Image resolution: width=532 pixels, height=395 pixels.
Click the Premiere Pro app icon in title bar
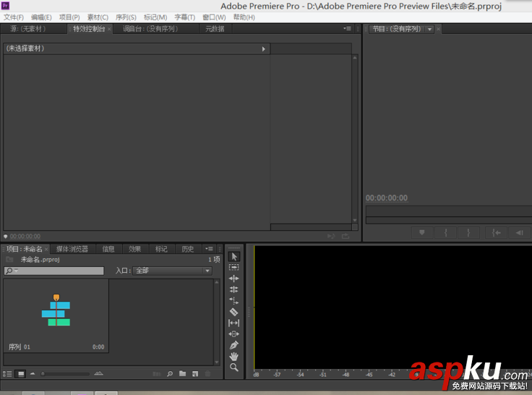tap(6, 6)
